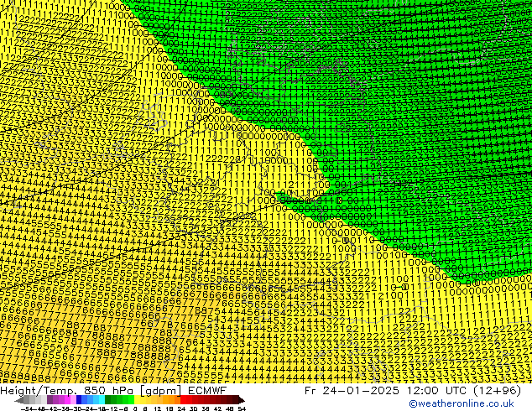Click the 'Fr 24-01-2025 12:00 UTC (12+96)' date label
The height and width of the screenshot is (411, 532).
(413, 390)
